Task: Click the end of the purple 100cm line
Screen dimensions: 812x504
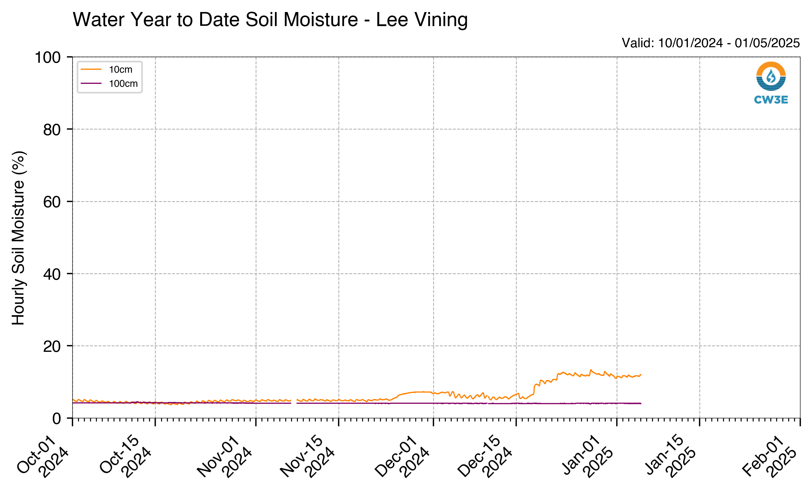Action: coord(641,403)
